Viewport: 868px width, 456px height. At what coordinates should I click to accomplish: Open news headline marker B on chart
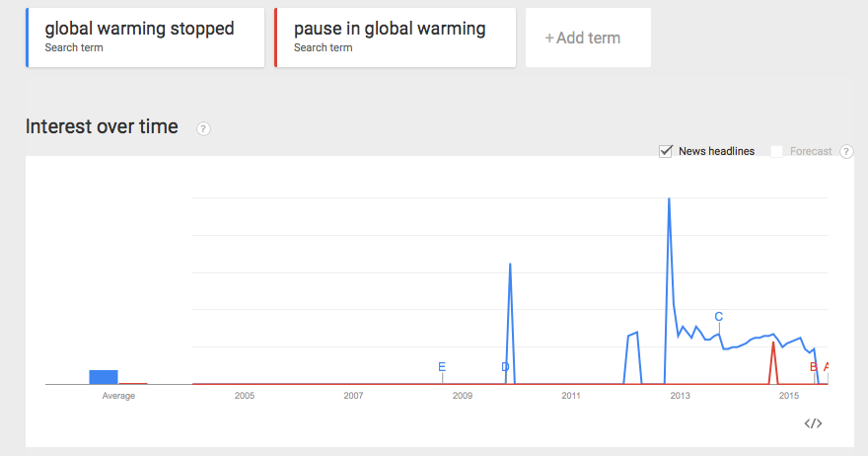click(x=814, y=367)
